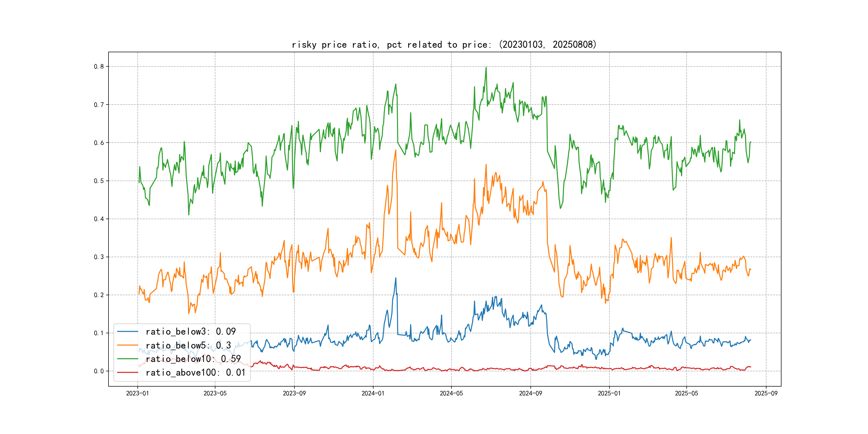868x434 pixels.
Task: Click the 2025-09 x-axis tick label
Action: pyautogui.click(x=766, y=393)
